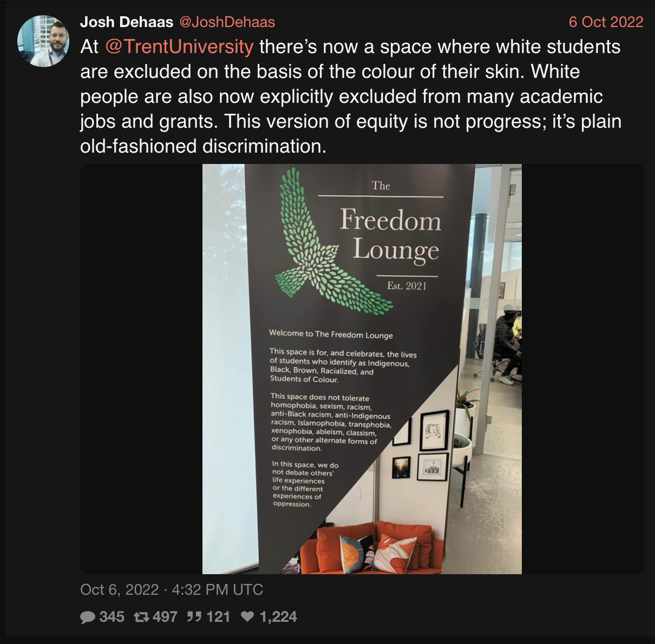Open the @JoshDehaas handle link
655x644 pixels.
tap(227, 22)
